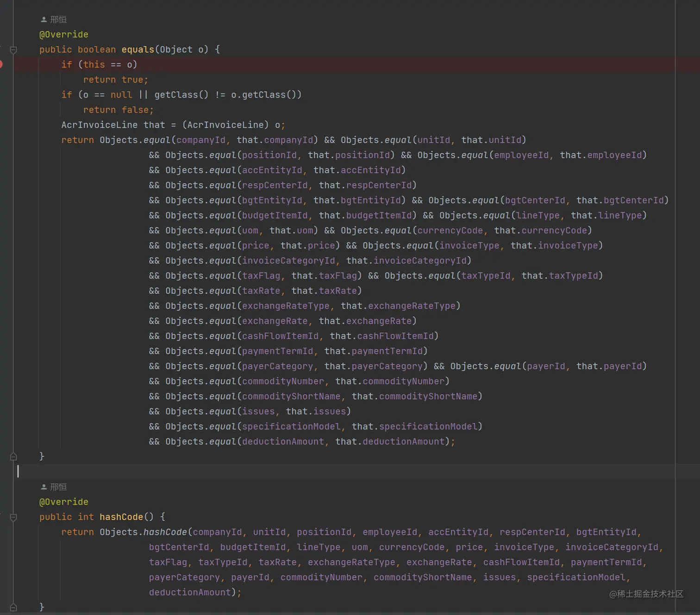This screenshot has width=700, height=615.
Task: Click the '(AcrInvoiceLine)' cast expression
Action: [225, 125]
